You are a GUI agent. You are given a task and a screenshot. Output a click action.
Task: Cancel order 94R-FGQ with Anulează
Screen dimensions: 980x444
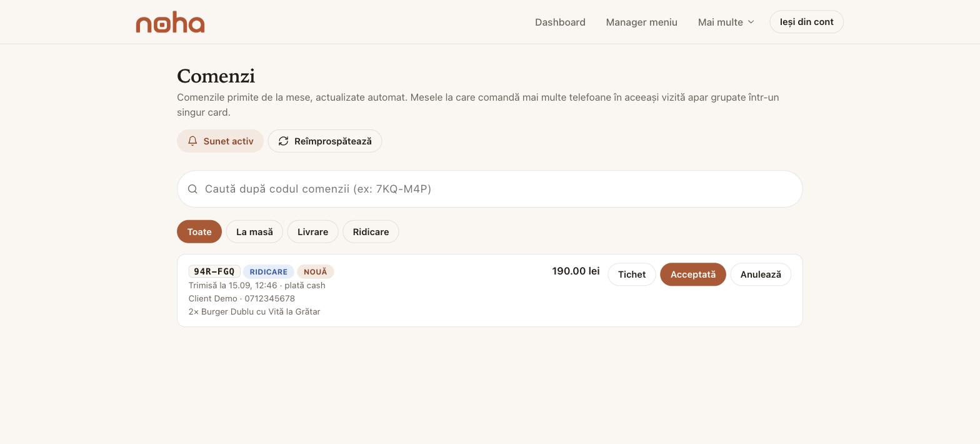click(761, 275)
